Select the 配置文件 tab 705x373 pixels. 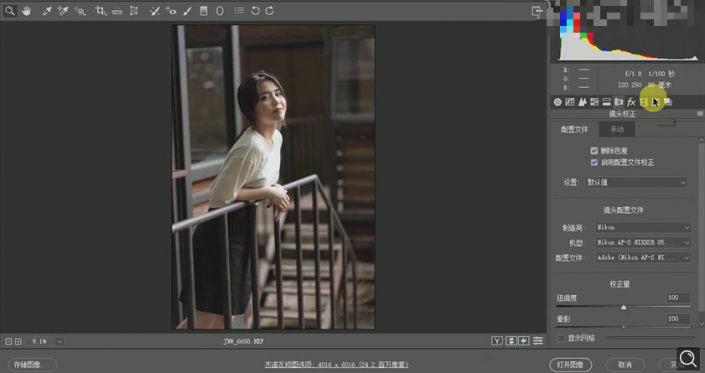point(575,129)
